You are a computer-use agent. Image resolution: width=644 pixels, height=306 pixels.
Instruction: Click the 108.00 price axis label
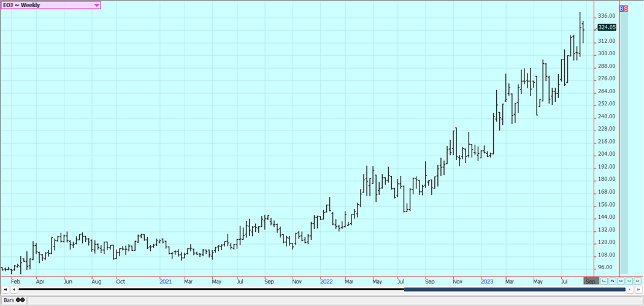pos(607,254)
